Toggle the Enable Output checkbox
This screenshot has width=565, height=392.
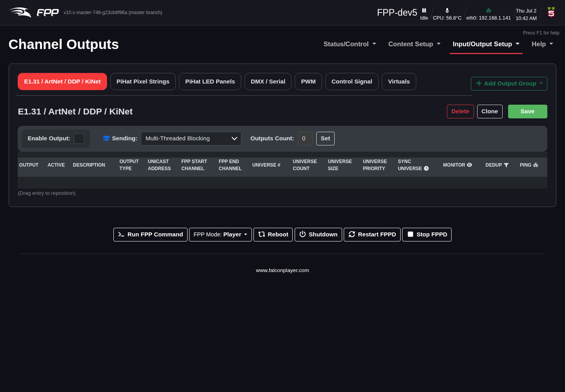pyautogui.click(x=79, y=138)
